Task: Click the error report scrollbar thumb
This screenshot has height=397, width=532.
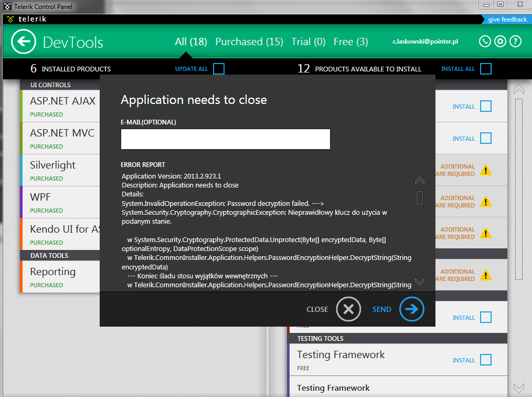Action: pos(420,197)
